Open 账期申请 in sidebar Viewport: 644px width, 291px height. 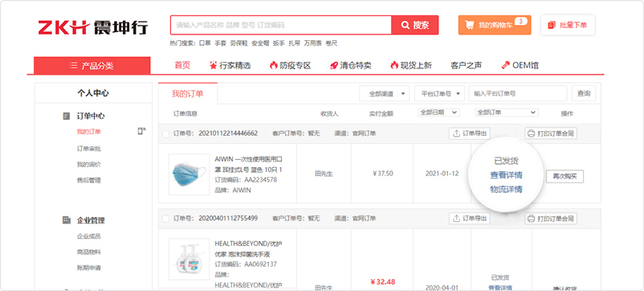[88, 268]
